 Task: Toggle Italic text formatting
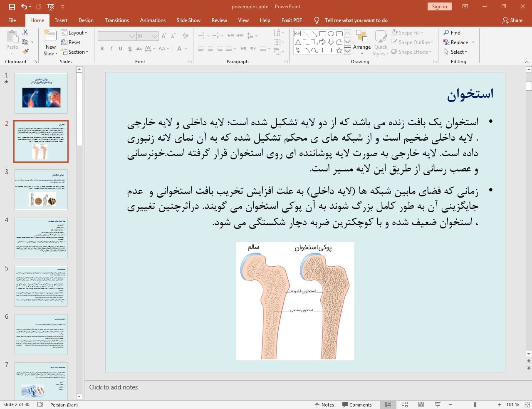click(x=111, y=49)
